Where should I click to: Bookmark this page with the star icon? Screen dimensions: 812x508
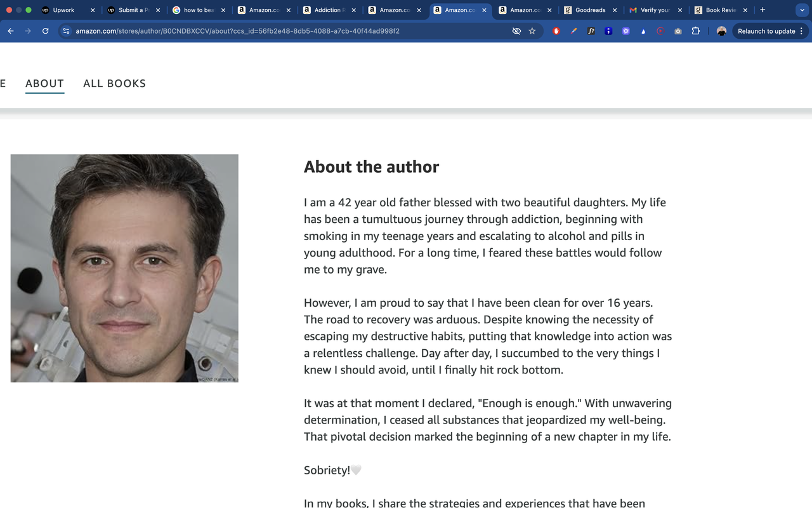pyautogui.click(x=532, y=30)
